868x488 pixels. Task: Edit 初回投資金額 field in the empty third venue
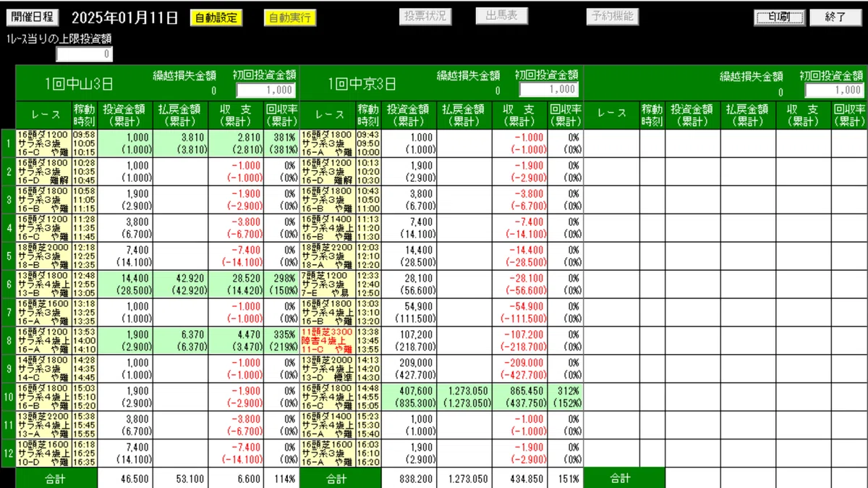tap(835, 90)
